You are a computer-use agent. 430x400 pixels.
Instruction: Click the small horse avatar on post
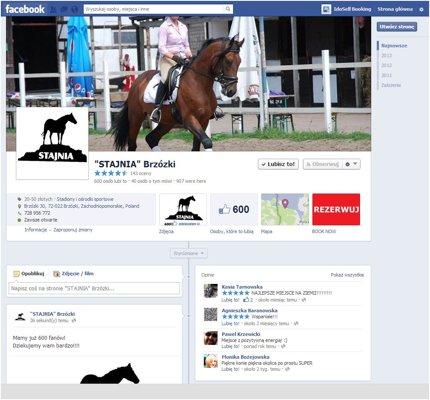pyautogui.click(x=20, y=317)
